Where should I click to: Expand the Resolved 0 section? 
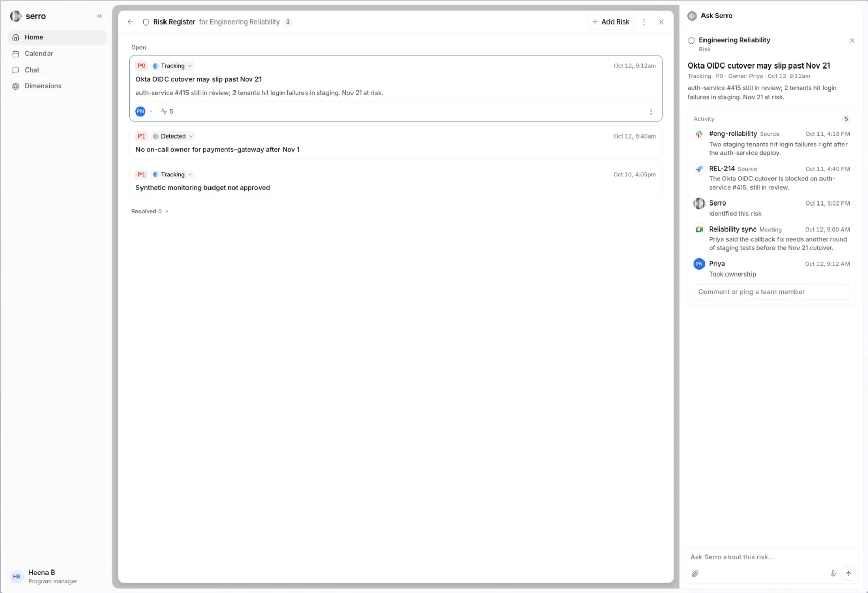(x=150, y=211)
